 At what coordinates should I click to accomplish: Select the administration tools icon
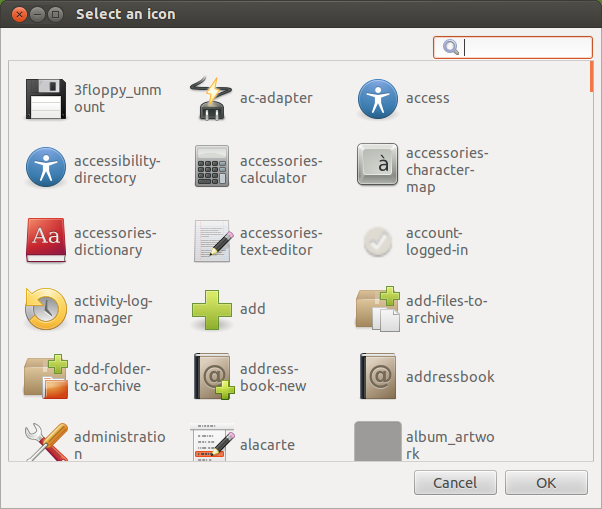(46, 442)
